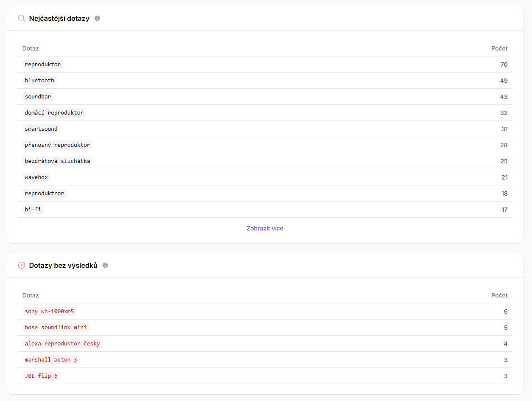
Task: Click the Nejčastější dotazy heading
Action: 59,18
